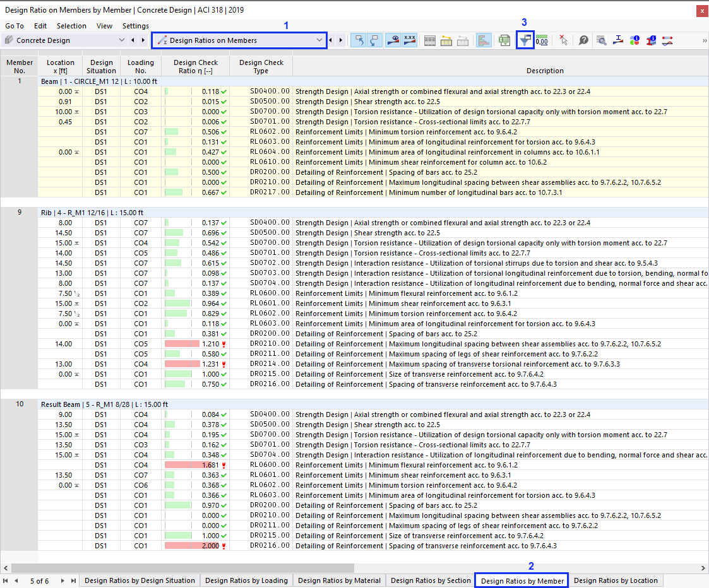The width and height of the screenshot is (709, 588).
Task: Export the table to Excel
Action: tap(504, 40)
